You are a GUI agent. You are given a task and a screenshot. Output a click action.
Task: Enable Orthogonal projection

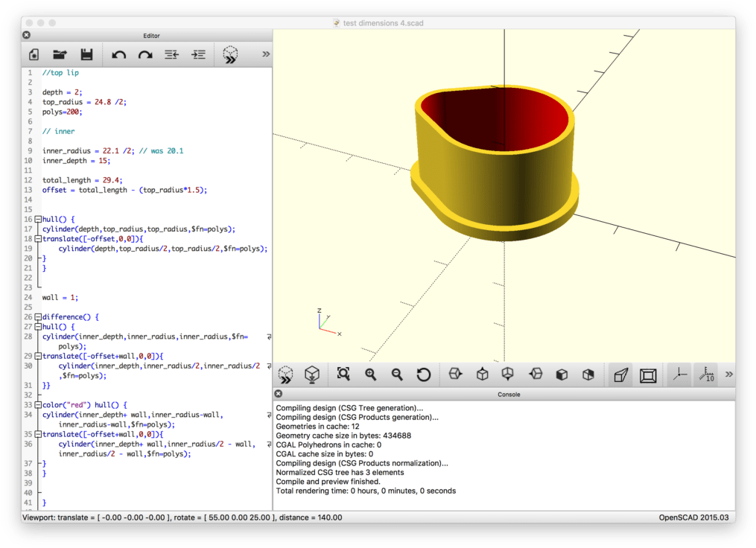click(647, 375)
